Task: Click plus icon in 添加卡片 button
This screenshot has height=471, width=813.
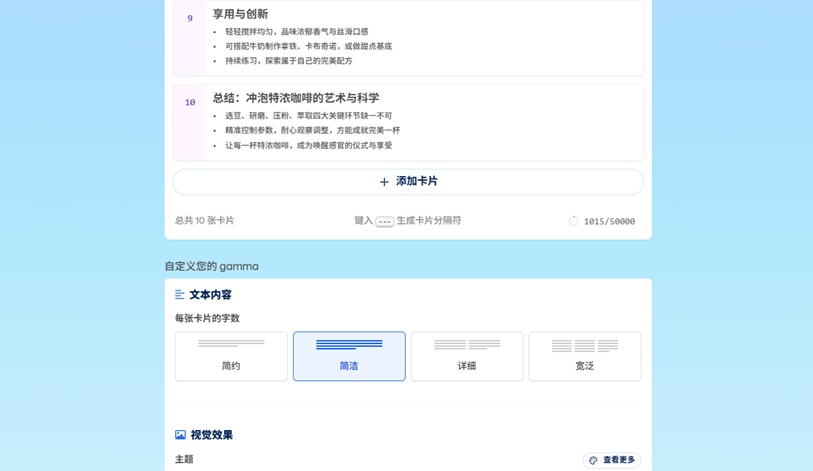Action: pyautogui.click(x=384, y=182)
